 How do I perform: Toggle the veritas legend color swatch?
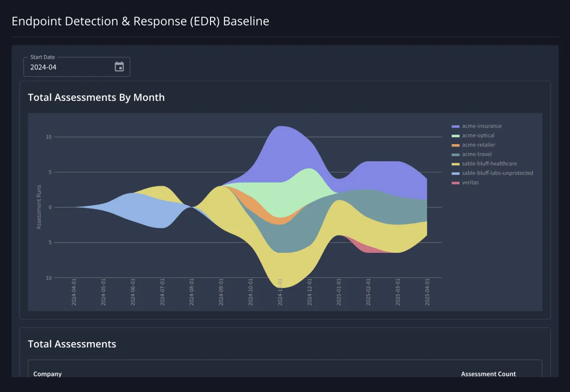coord(455,183)
